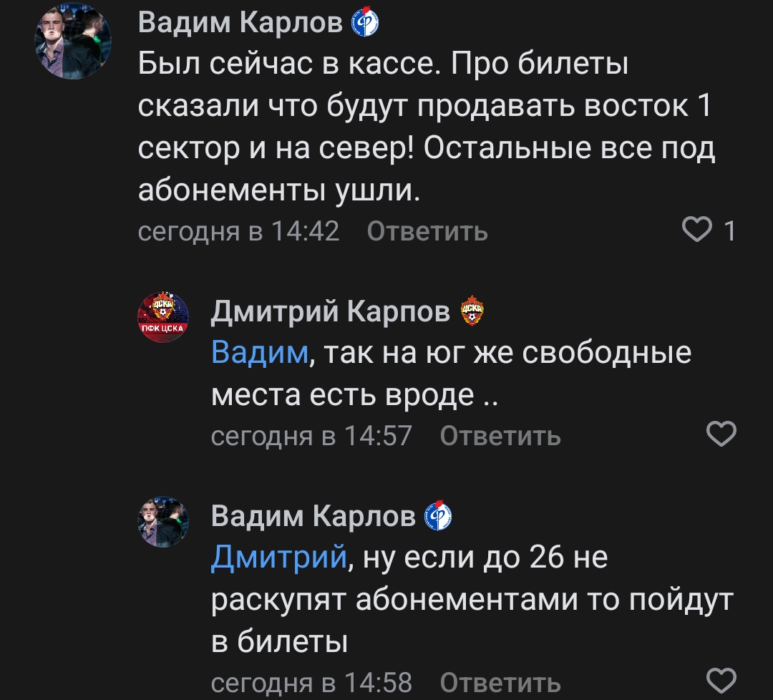Viewport: 773px width, 700px height.
Task: Open Вадим Карлов's avatar on the top comment
Action: point(74,45)
